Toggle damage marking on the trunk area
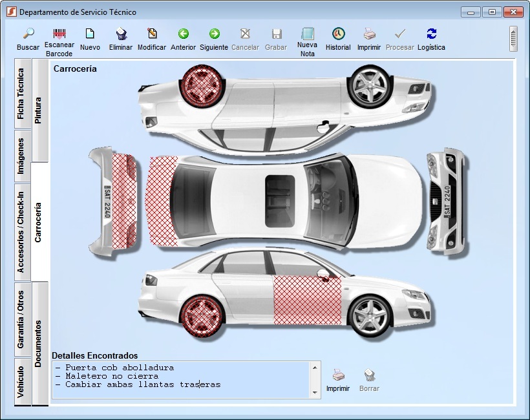The width and height of the screenshot is (530, 420). click(x=162, y=200)
